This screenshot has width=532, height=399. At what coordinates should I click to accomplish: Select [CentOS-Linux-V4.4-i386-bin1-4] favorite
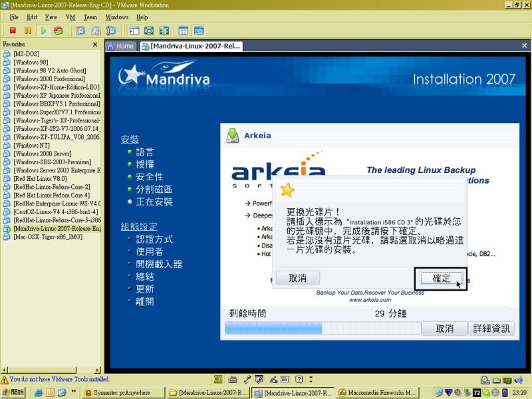(x=56, y=211)
